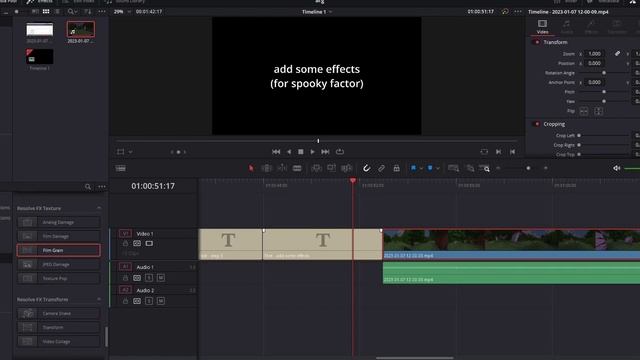640x360 pixels.
Task: Solo the Audio 2 track
Action: coord(149,301)
